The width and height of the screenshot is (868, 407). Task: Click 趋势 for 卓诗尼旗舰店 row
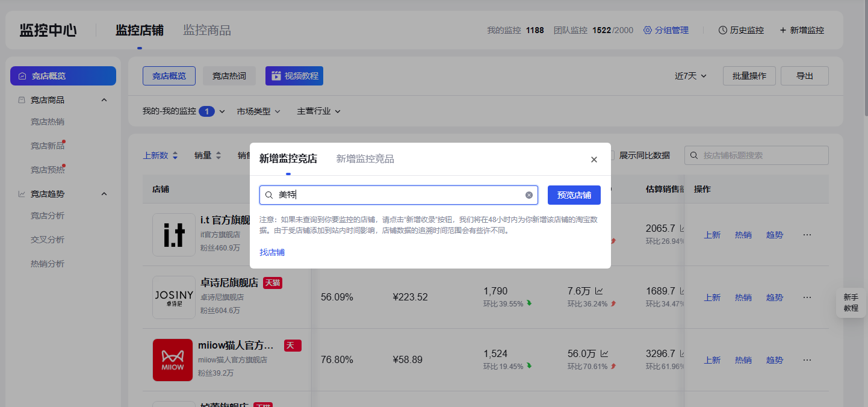coord(775,297)
